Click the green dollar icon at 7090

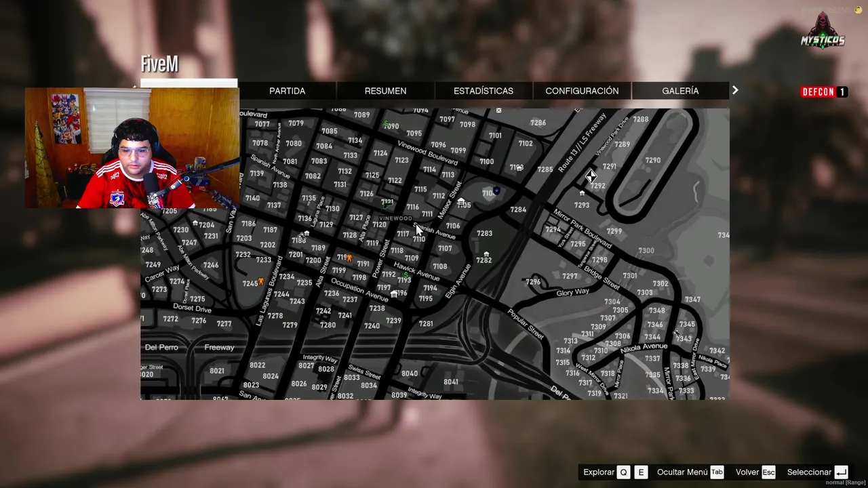click(386, 124)
